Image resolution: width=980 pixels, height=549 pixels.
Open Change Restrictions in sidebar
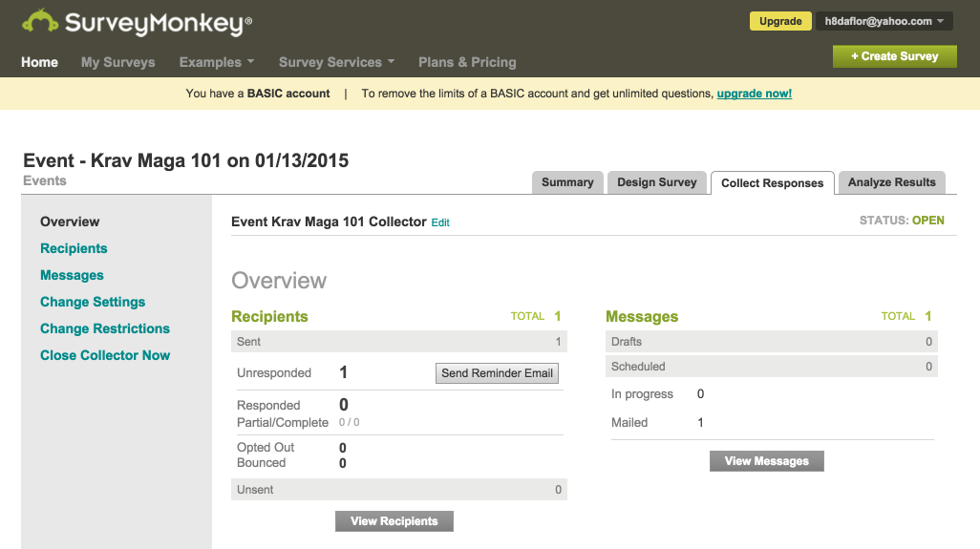(x=105, y=328)
